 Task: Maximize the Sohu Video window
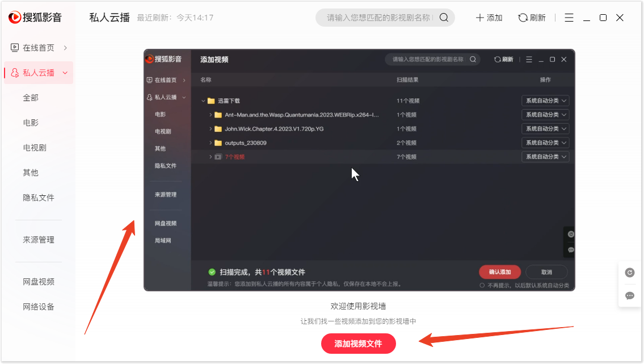click(x=603, y=18)
